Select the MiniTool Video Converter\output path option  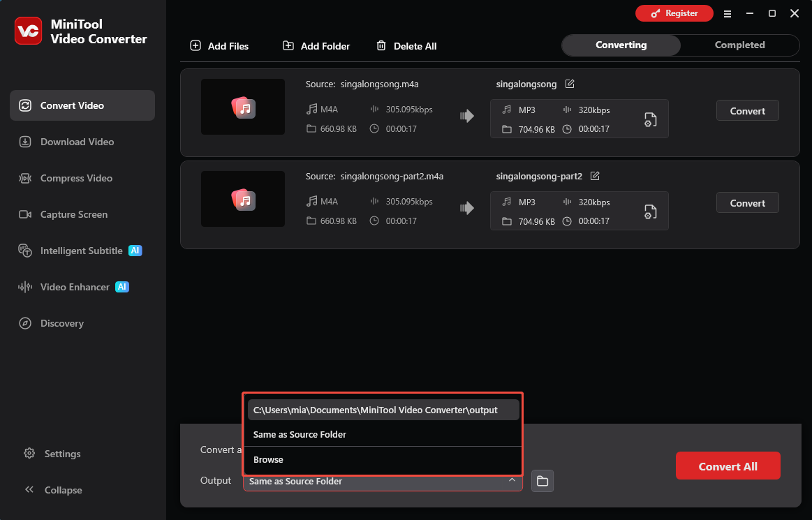click(x=383, y=410)
